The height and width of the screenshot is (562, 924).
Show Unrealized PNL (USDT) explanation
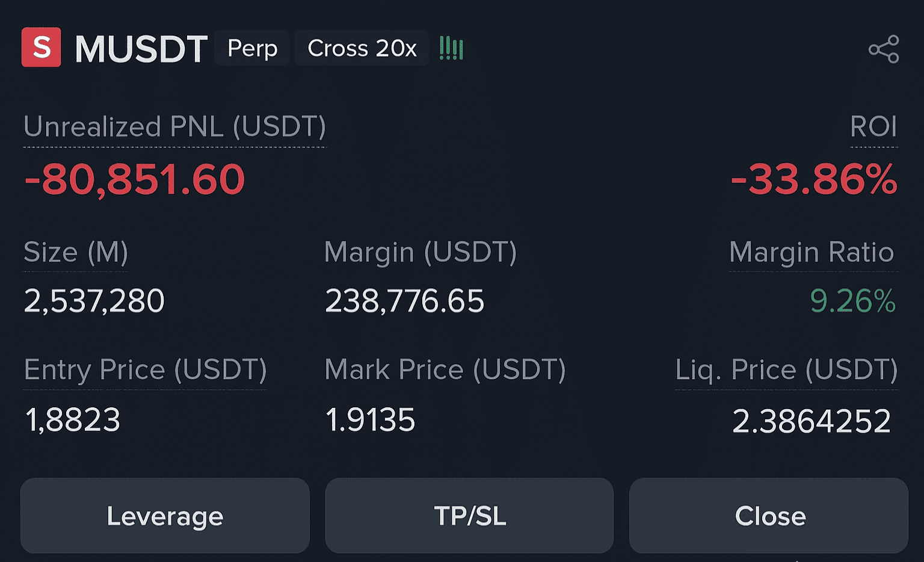tap(174, 127)
